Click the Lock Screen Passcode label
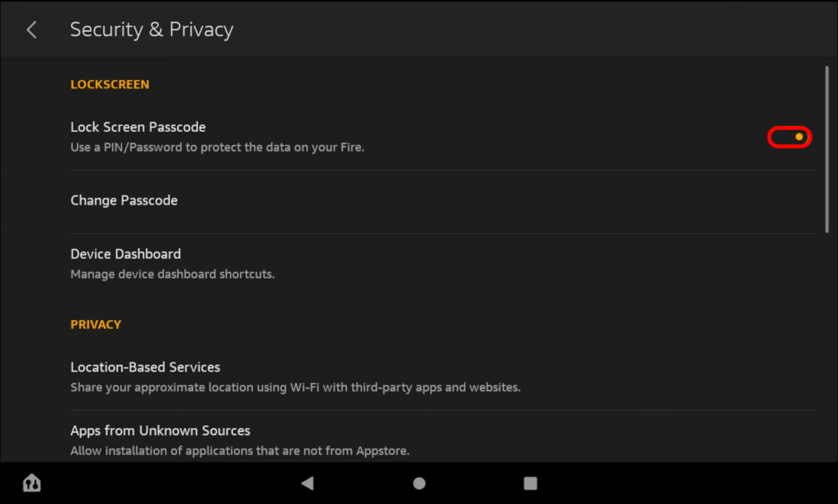This screenshot has height=504, width=838. coord(137,127)
